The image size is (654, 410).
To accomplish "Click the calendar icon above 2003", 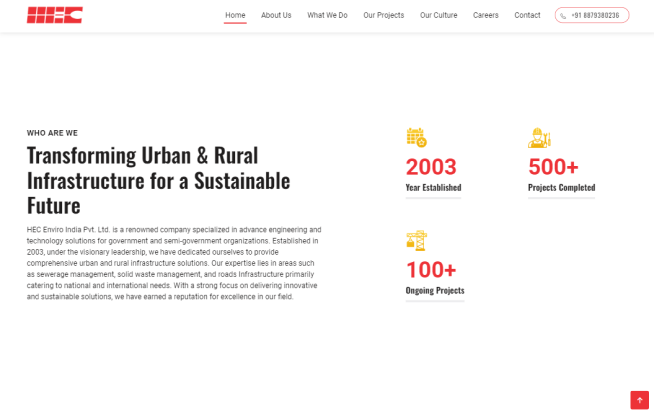I will pyautogui.click(x=416, y=138).
